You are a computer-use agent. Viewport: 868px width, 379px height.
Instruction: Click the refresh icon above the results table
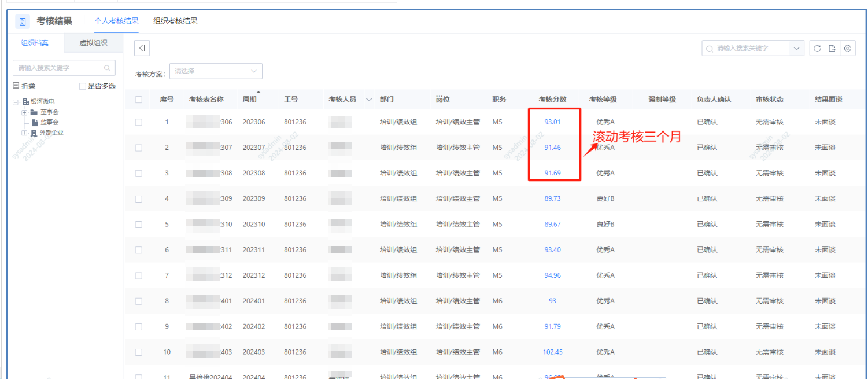(x=817, y=48)
